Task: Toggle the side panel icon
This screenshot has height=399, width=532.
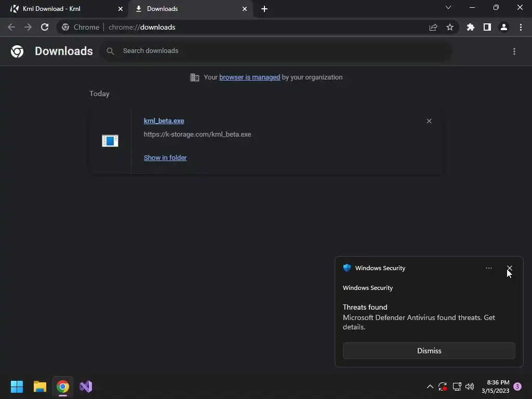Action: click(x=487, y=27)
